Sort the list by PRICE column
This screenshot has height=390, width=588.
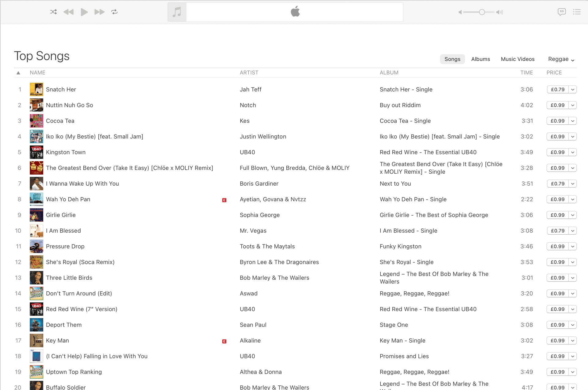(x=554, y=73)
